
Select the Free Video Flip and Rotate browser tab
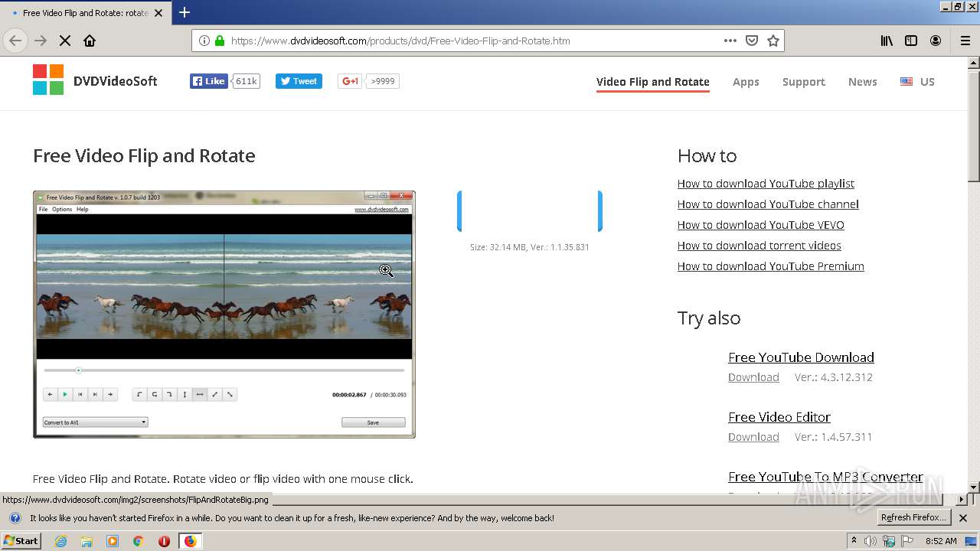click(84, 13)
